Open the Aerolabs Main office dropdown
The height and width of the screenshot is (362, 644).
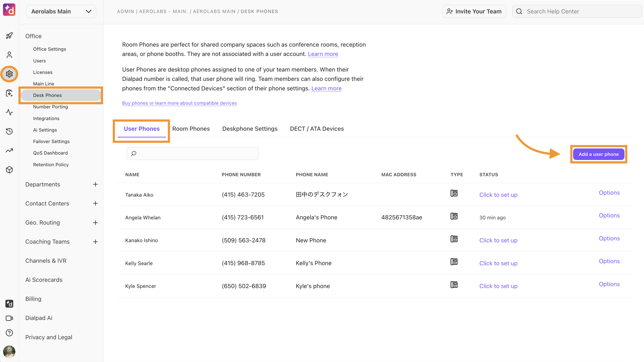point(61,11)
